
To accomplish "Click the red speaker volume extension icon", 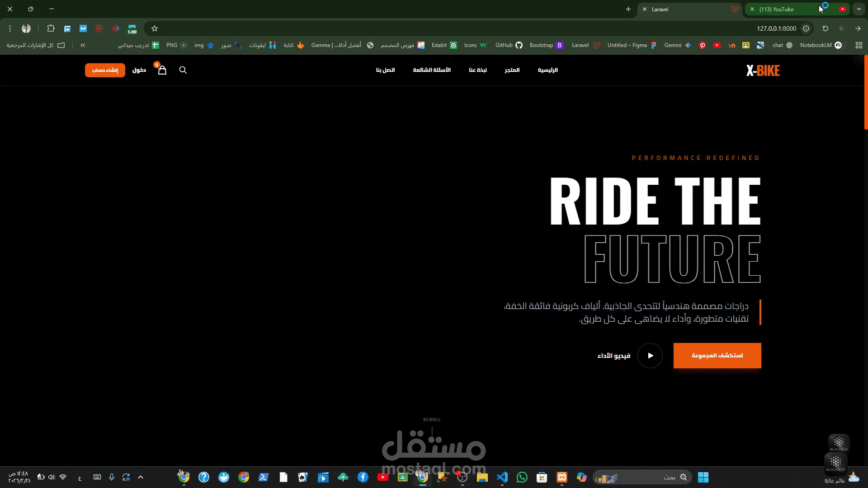I will tap(116, 28).
